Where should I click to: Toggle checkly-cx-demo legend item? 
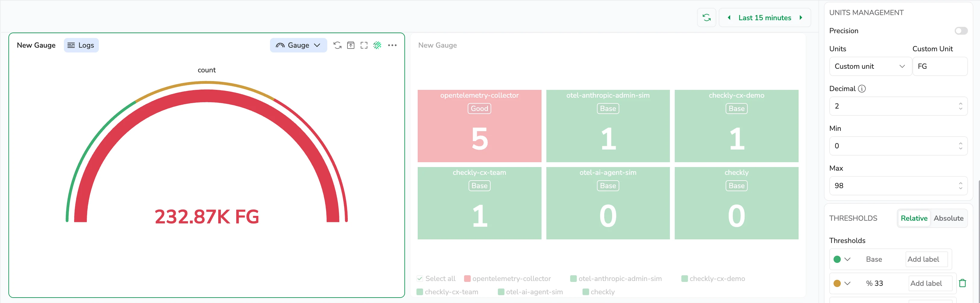coord(713,279)
